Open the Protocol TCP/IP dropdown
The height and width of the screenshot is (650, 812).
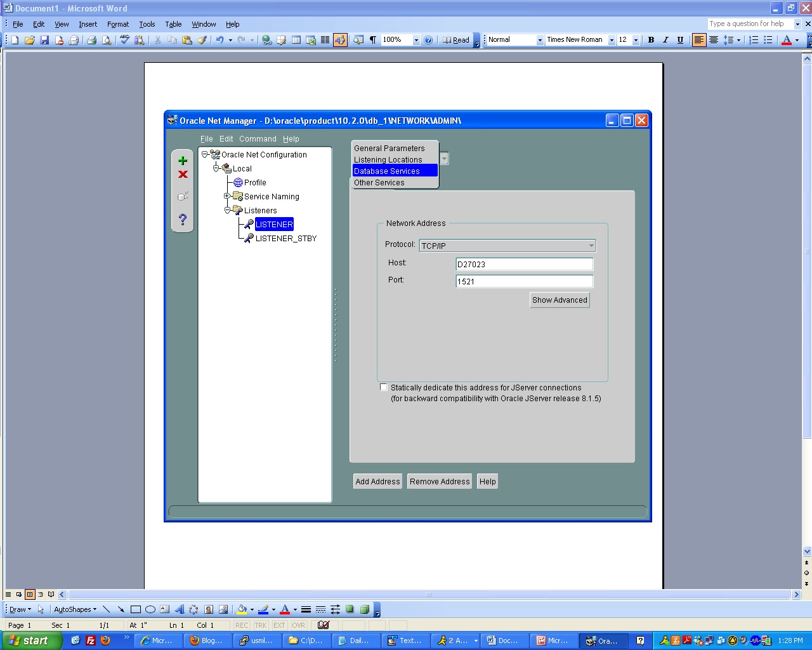tap(591, 246)
